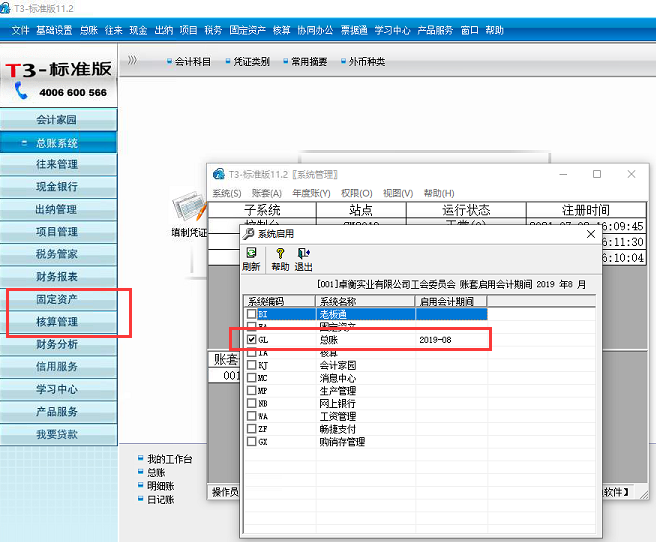Click the 系统名称 column header
Screen dimensions: 656x542
coord(365,301)
